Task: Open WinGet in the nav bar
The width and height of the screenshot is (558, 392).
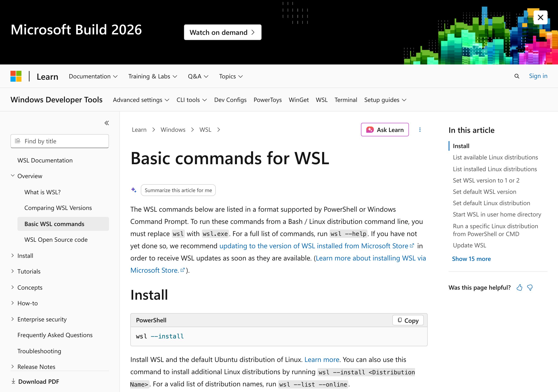Action: click(299, 100)
